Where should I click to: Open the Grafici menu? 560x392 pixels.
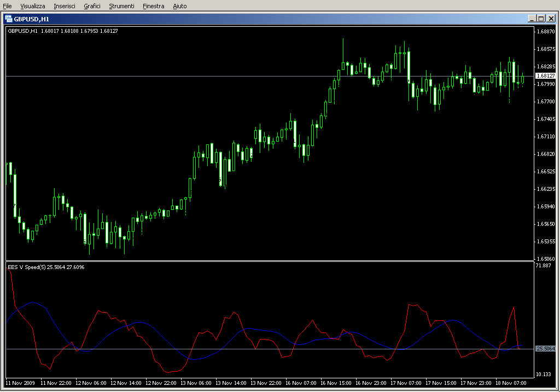[x=92, y=6]
